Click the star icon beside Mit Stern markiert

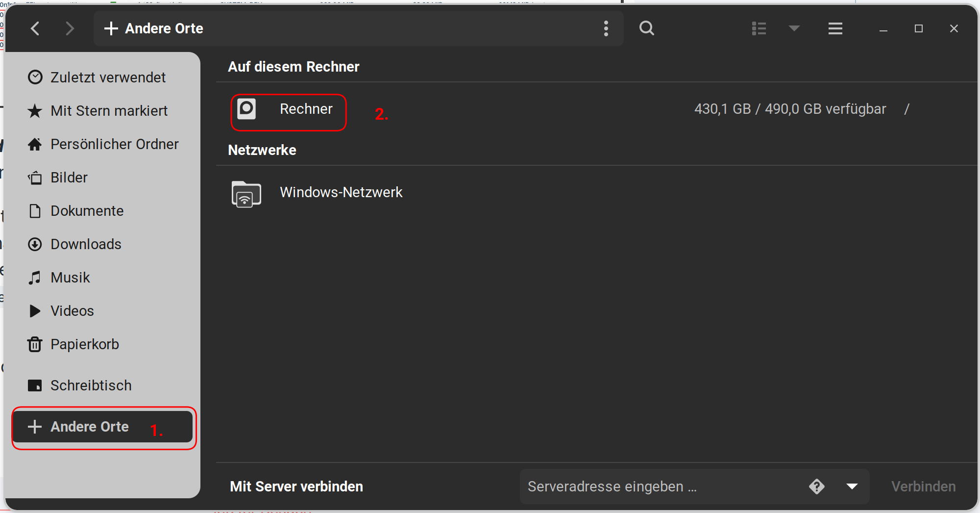tap(35, 111)
